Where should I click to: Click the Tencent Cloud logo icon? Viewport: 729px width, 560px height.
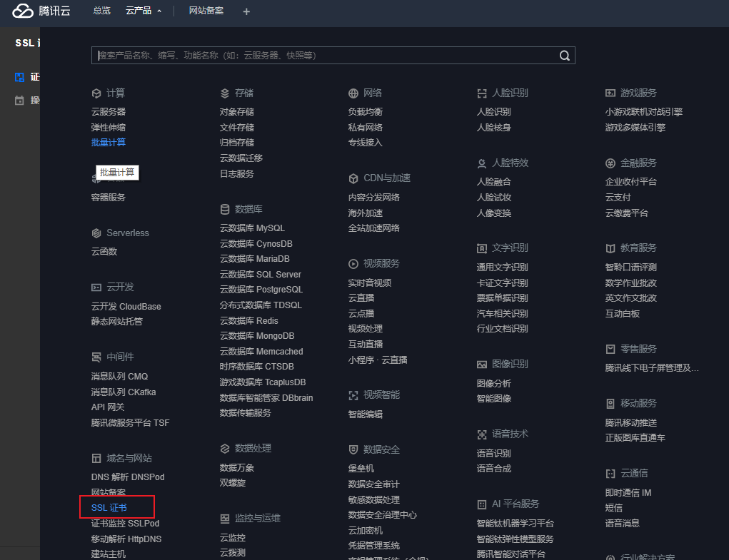[23, 11]
